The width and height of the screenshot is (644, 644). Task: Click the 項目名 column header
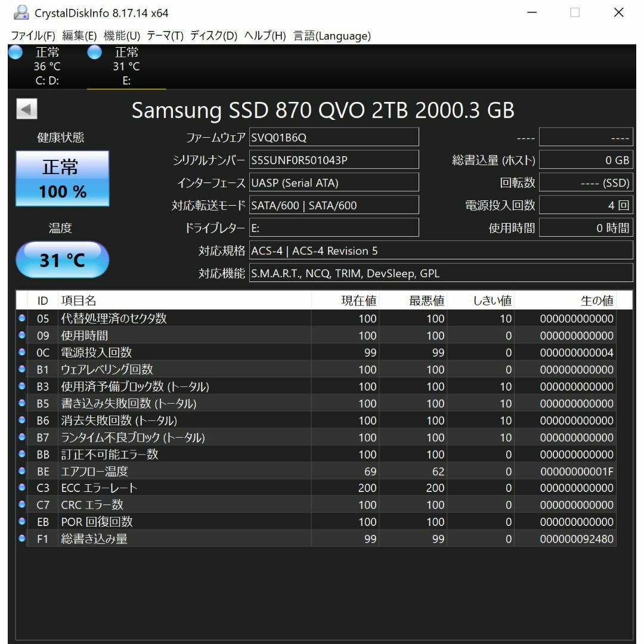(x=184, y=300)
